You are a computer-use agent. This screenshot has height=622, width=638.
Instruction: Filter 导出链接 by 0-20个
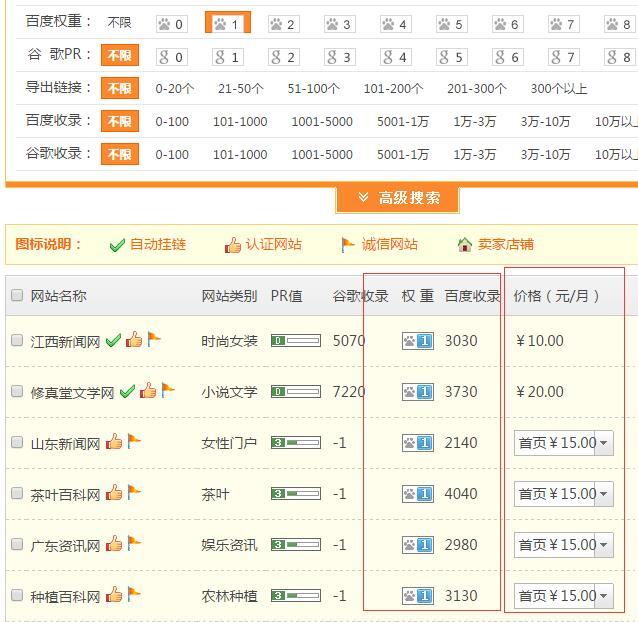[x=175, y=89]
